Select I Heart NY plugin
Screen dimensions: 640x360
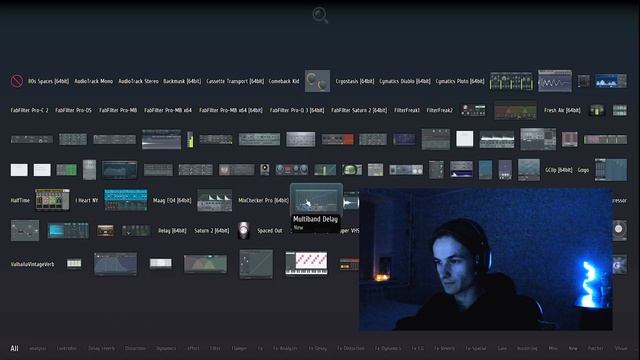click(87, 200)
